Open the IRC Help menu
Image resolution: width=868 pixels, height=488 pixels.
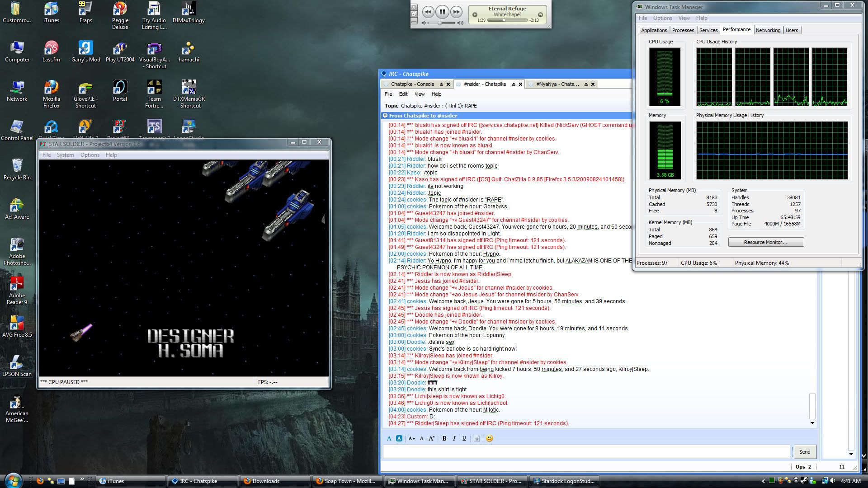[x=436, y=94]
